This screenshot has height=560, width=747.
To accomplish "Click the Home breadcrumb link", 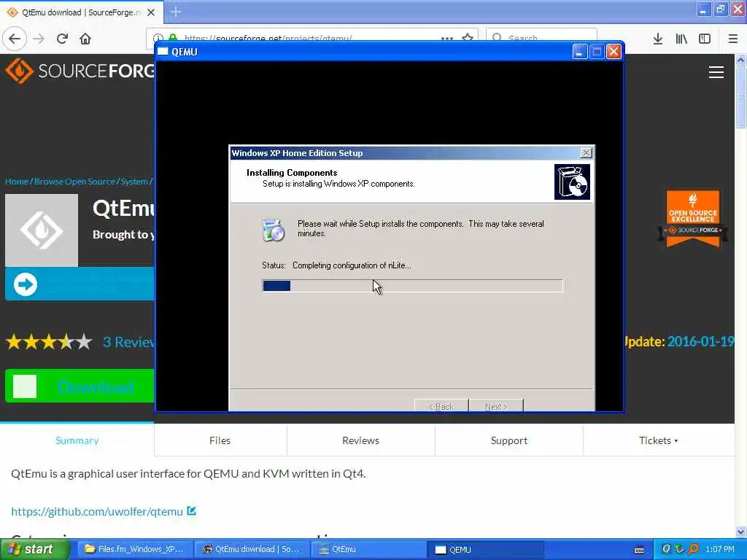I will [17, 182].
